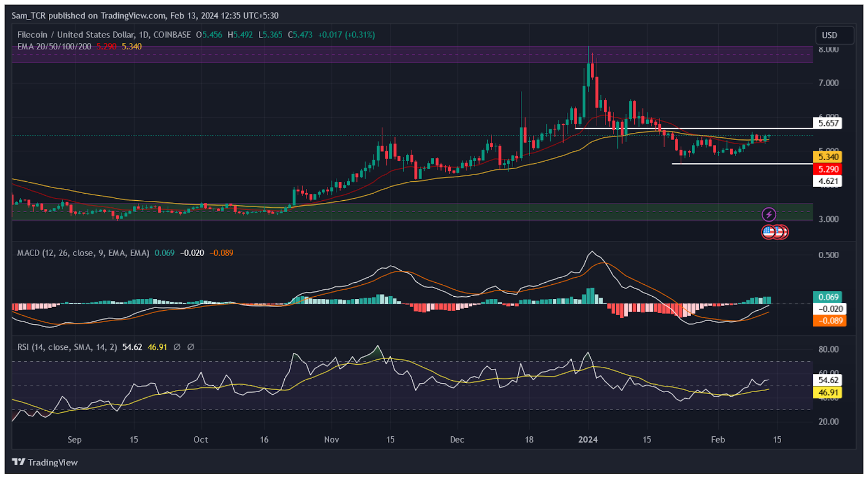
Task: Click the Feb label on time axis
Action: pyautogui.click(x=718, y=439)
